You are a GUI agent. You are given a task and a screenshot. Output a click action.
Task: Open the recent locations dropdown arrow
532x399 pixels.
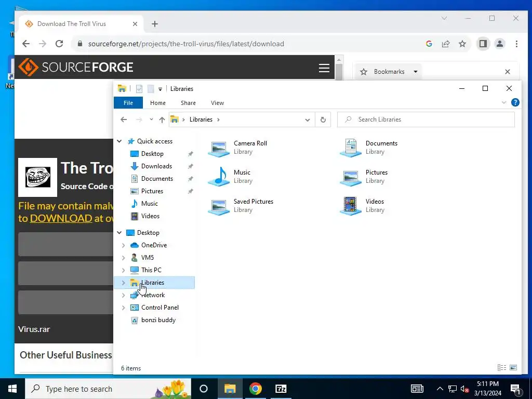[x=151, y=119]
